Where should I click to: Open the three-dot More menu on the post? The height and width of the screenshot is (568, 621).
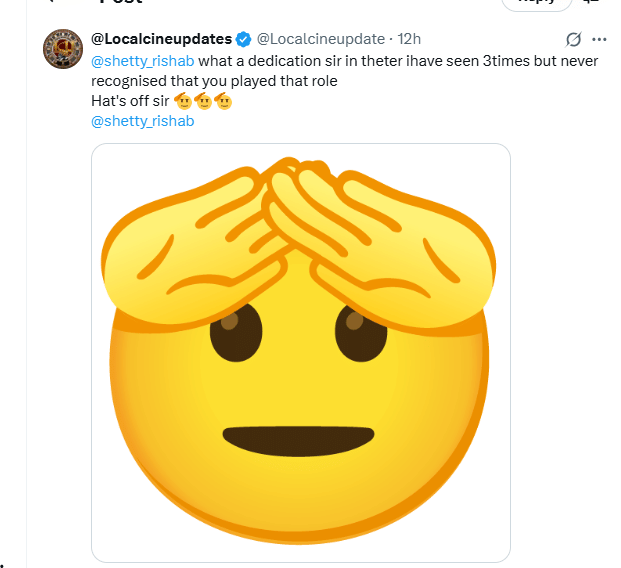point(599,39)
